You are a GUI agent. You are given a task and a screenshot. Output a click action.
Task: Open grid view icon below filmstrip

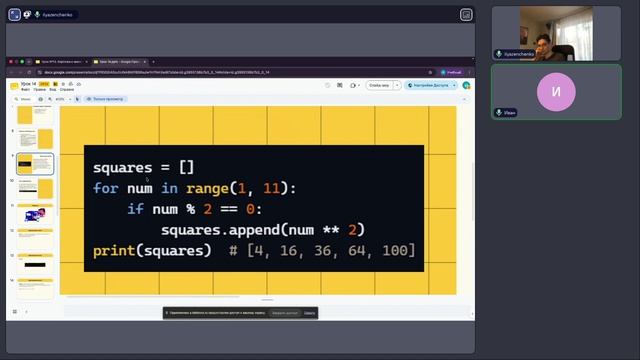[x=15, y=311]
